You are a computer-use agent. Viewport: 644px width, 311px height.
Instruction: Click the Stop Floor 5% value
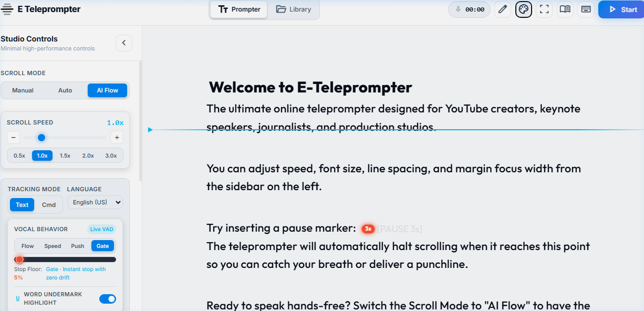[18, 277]
